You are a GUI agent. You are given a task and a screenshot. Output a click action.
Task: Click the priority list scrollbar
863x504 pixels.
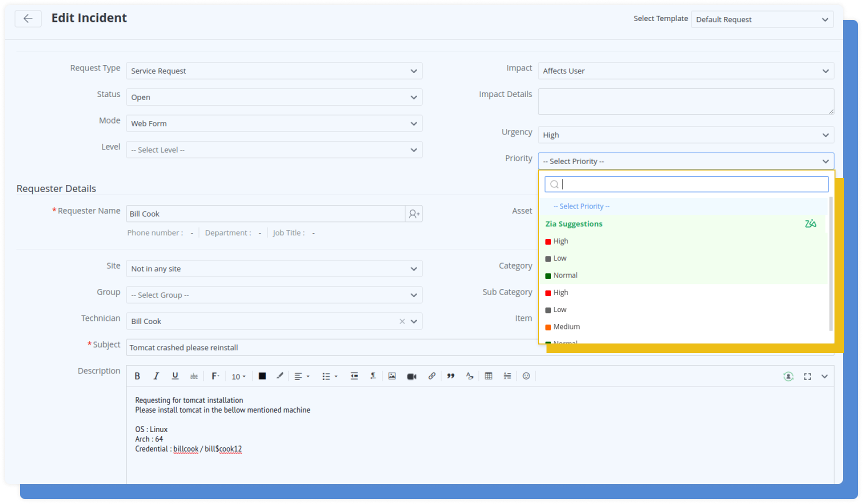831,264
